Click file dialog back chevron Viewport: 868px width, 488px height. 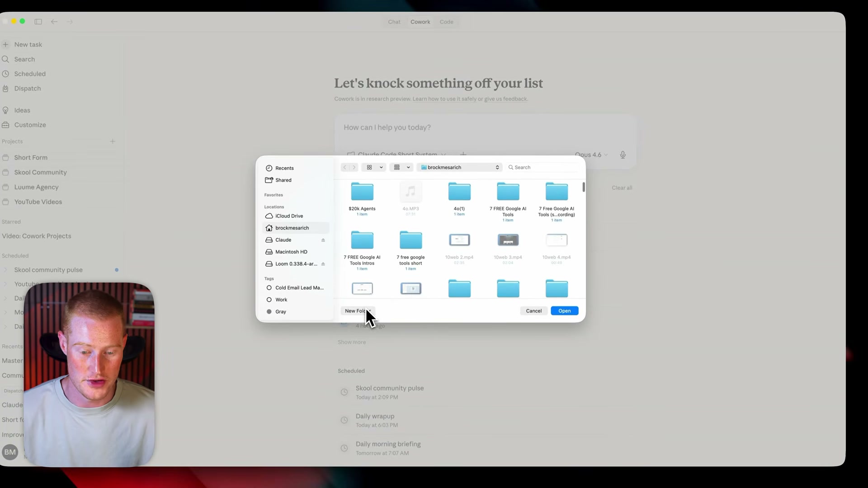[x=345, y=167]
